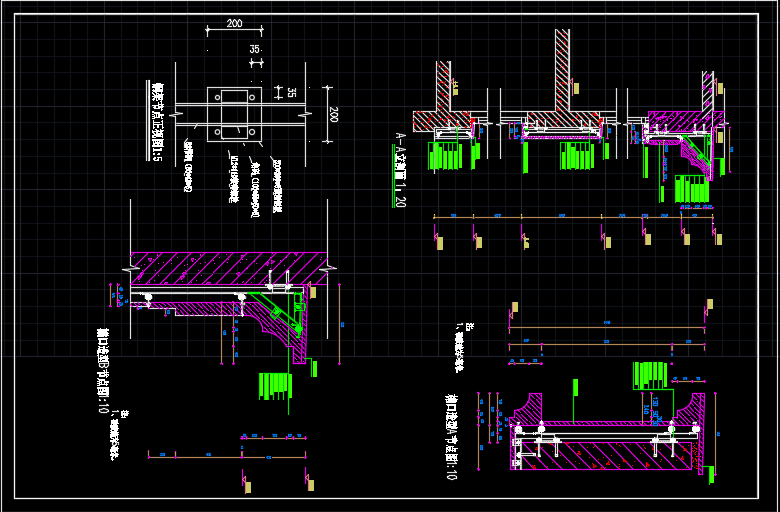Select the green annotation block under center section

coord(577,156)
